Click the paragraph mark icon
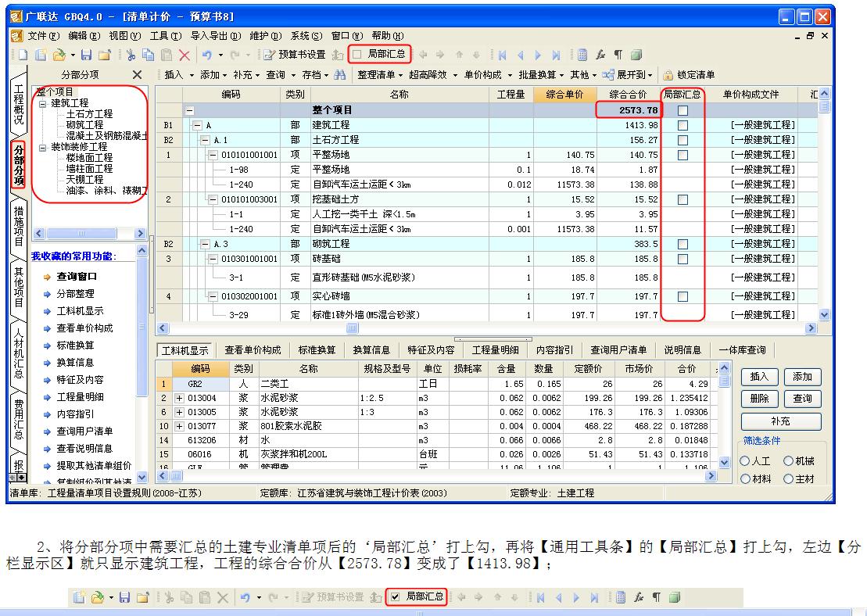The image size is (867, 616). pyautogui.click(x=618, y=55)
